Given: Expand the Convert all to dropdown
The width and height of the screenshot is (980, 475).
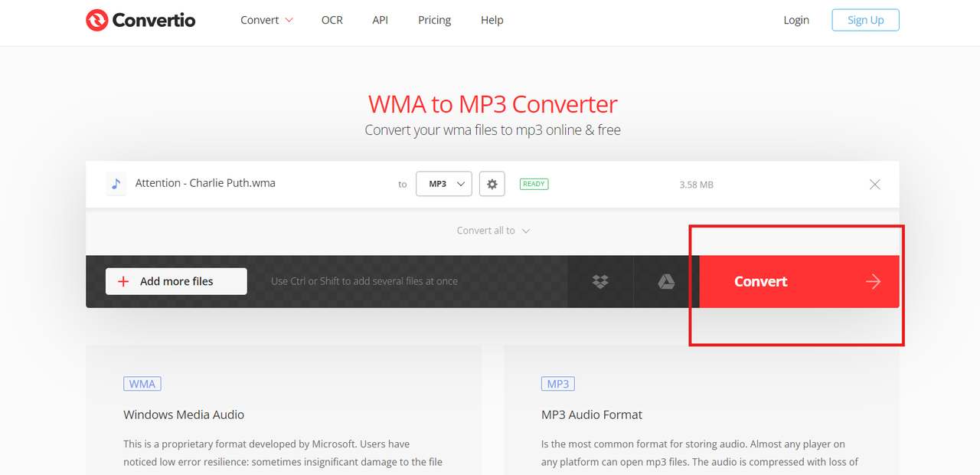Looking at the screenshot, I should coord(493,230).
